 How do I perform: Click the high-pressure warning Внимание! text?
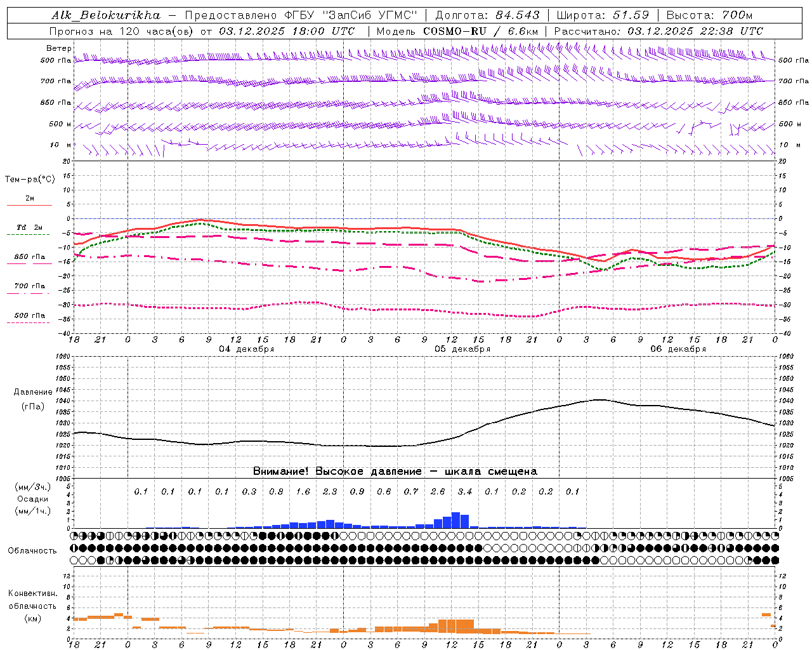point(395,472)
